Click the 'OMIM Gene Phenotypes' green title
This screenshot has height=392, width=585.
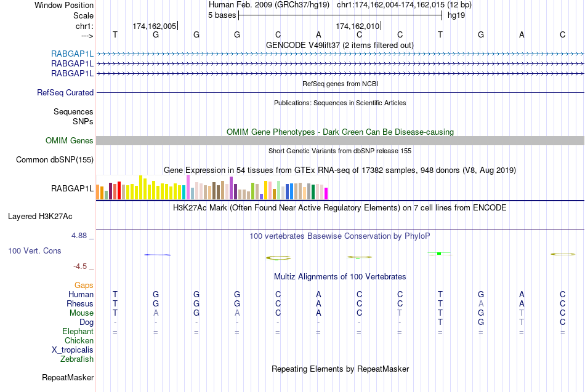click(x=341, y=132)
